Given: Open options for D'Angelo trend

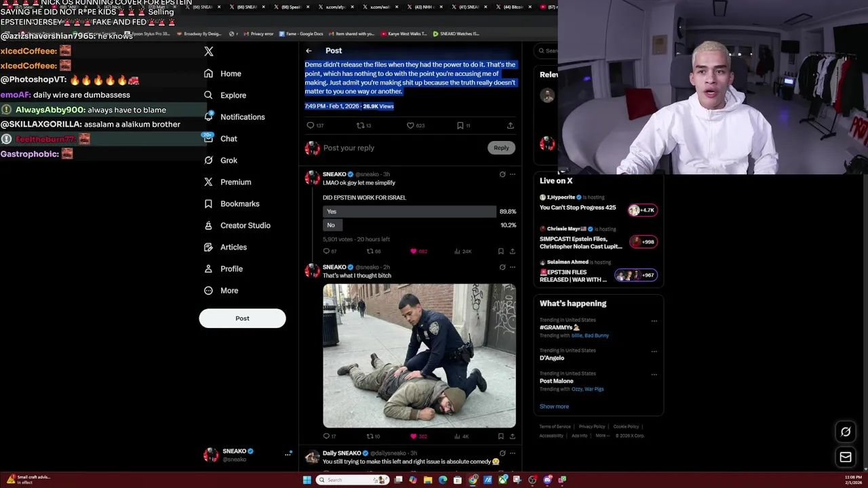Looking at the screenshot, I should click(654, 352).
